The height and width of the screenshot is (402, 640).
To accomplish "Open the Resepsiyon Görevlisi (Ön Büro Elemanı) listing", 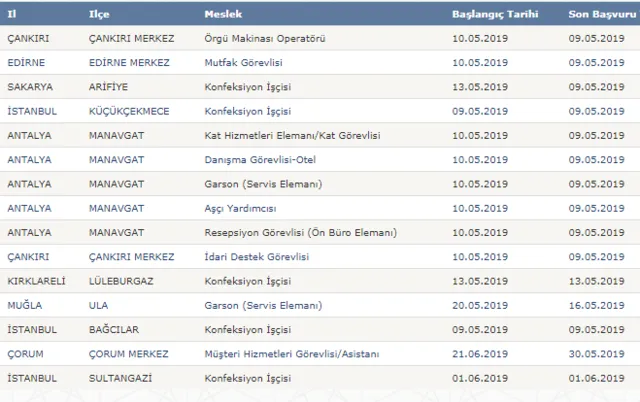I will [x=300, y=232].
